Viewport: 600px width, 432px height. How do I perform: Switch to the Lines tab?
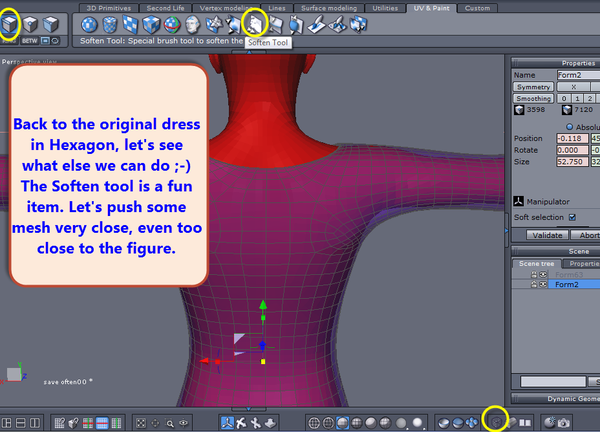pos(277,8)
